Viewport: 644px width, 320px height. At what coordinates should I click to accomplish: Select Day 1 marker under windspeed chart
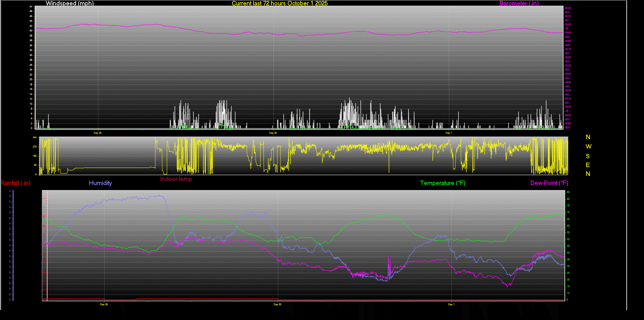point(449,133)
